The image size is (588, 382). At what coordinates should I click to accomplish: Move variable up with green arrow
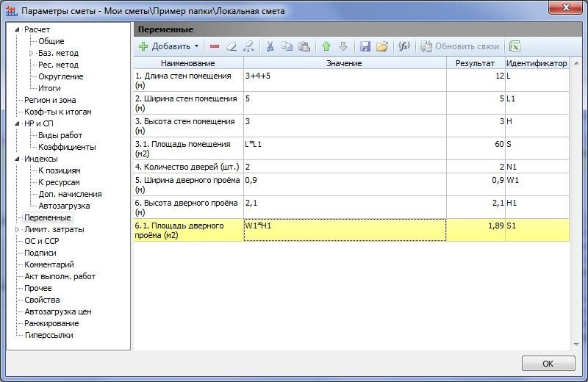click(326, 46)
